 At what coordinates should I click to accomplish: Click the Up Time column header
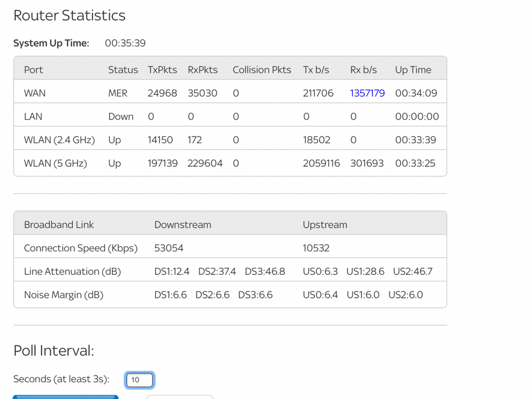pos(413,70)
